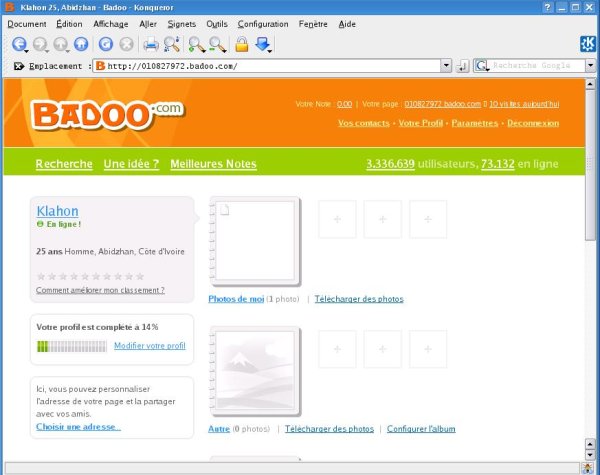Expand the location URL history dropdown

(446, 66)
